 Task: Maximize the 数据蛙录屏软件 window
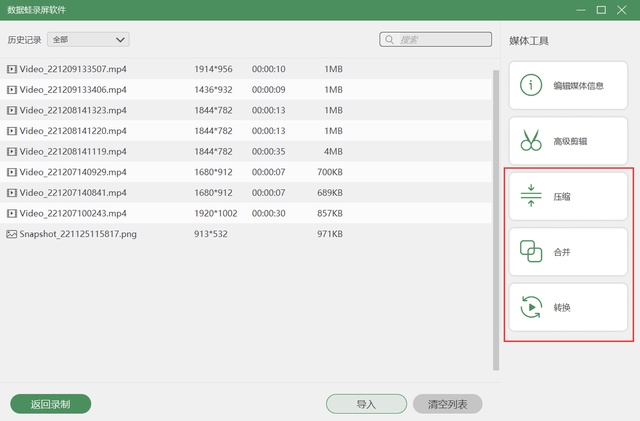click(601, 10)
